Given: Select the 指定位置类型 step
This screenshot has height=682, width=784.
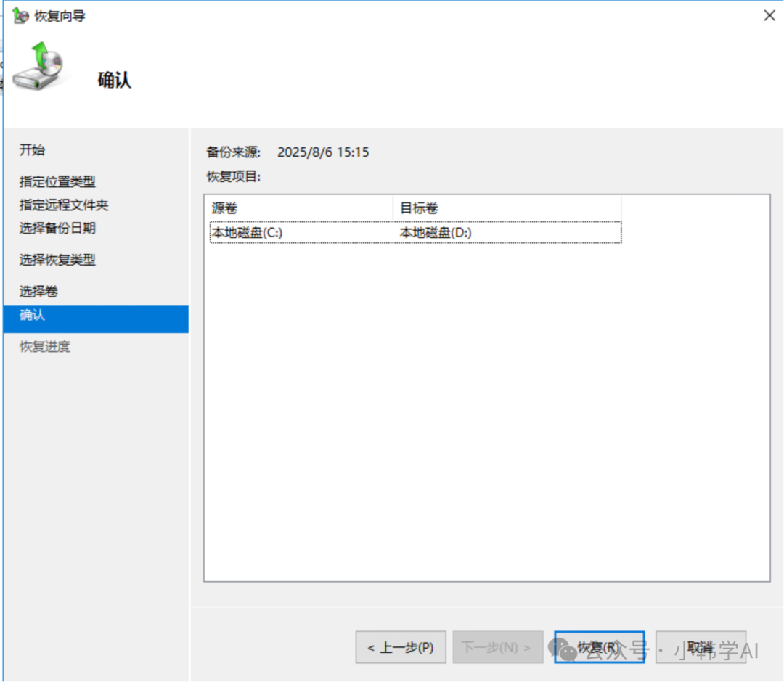Looking at the screenshot, I should (x=57, y=182).
